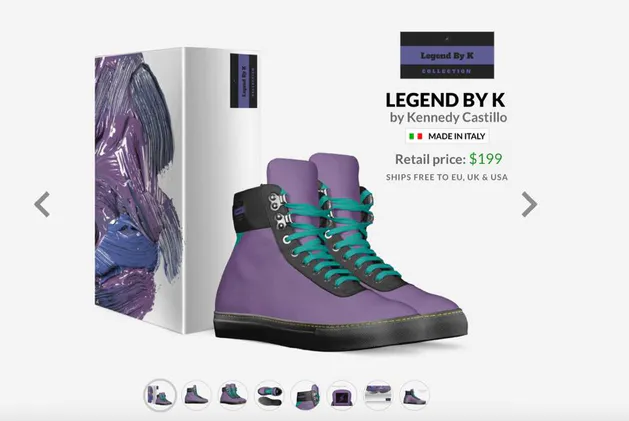
Task: Click the small logo label on the shoebox
Action: pos(243,81)
